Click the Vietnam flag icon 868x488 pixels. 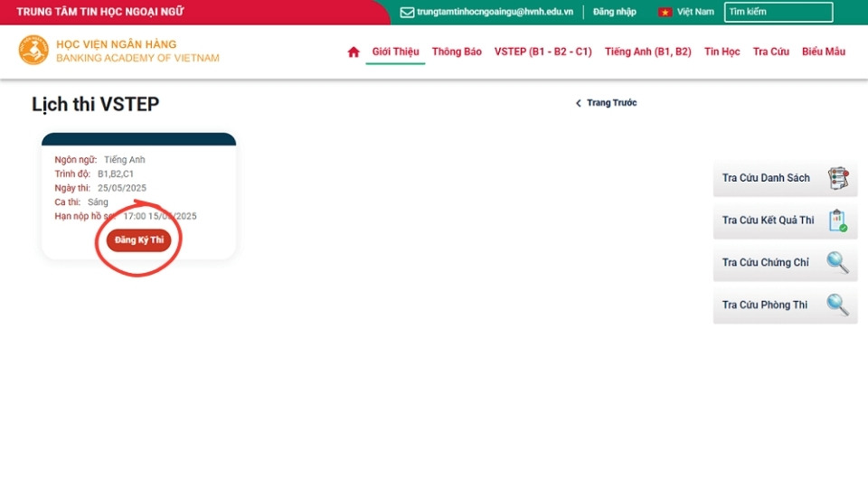(665, 12)
